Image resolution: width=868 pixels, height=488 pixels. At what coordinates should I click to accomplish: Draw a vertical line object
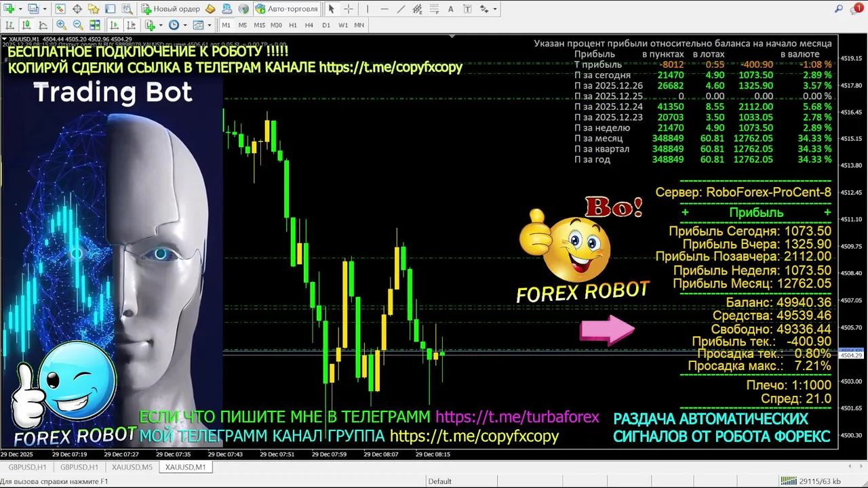pos(368,9)
